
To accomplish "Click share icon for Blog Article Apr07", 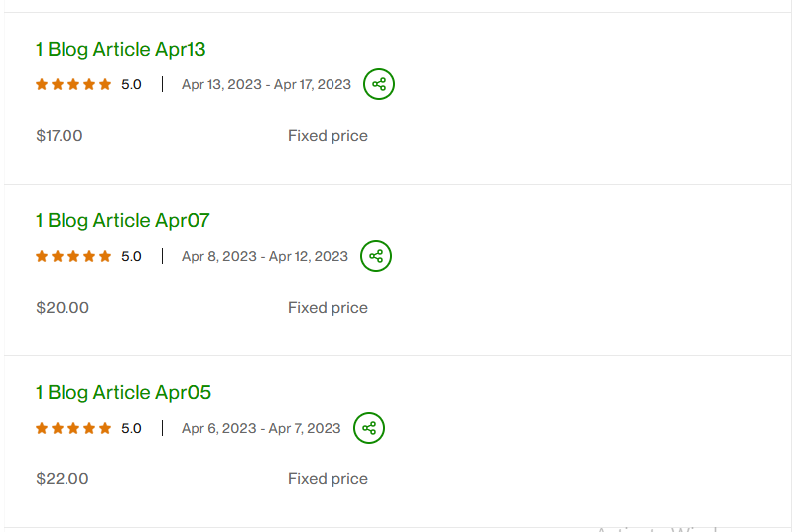I will click(376, 256).
